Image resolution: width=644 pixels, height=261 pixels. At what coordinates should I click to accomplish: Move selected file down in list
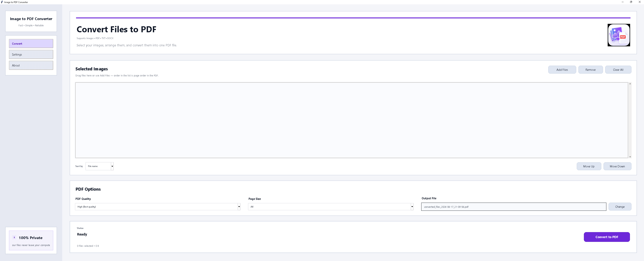(617, 166)
